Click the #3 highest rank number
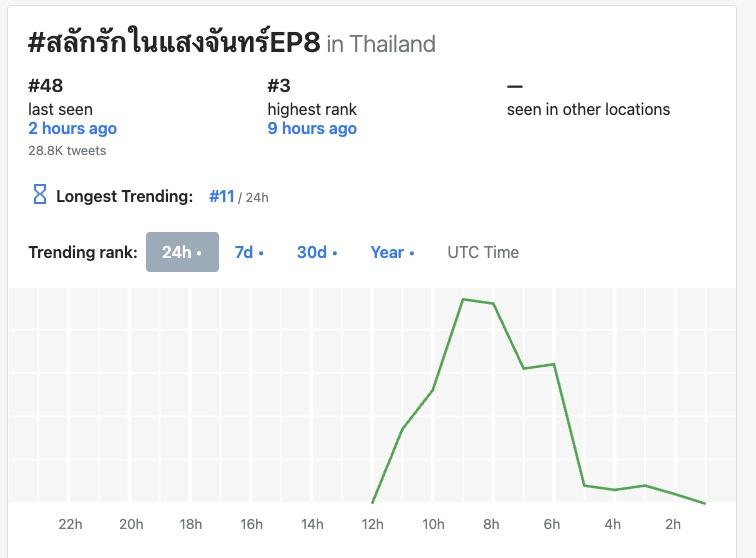 point(279,86)
